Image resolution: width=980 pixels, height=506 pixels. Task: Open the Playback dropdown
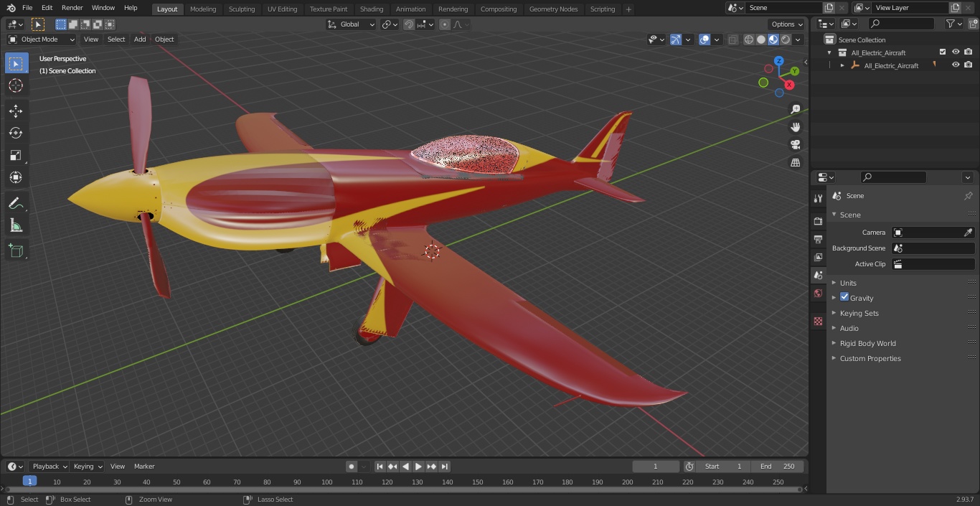[x=50, y=467]
